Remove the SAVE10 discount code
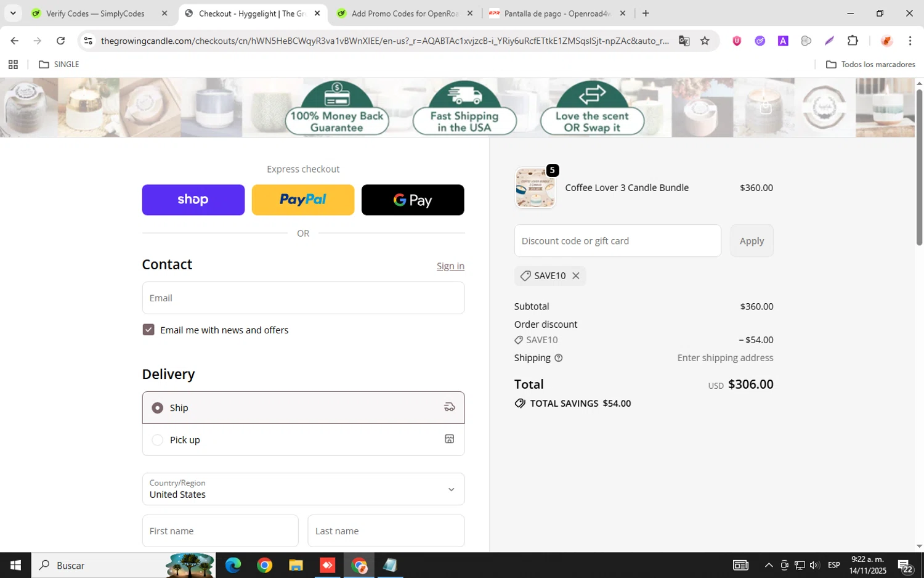This screenshot has width=924, height=578. coord(576,275)
